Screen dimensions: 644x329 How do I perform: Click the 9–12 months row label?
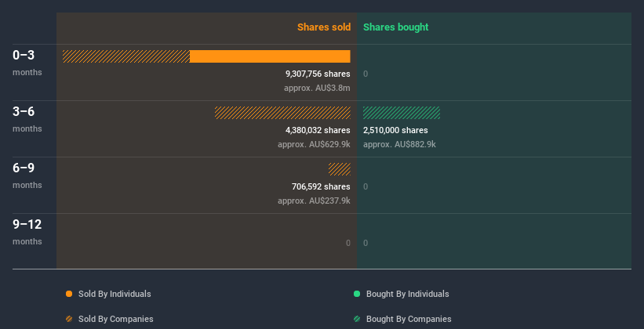coord(27,232)
